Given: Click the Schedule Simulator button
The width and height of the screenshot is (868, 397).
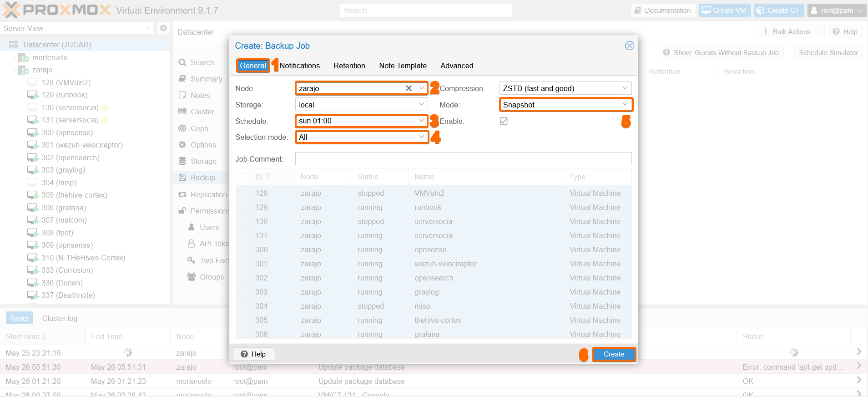Looking at the screenshot, I should click(828, 53).
